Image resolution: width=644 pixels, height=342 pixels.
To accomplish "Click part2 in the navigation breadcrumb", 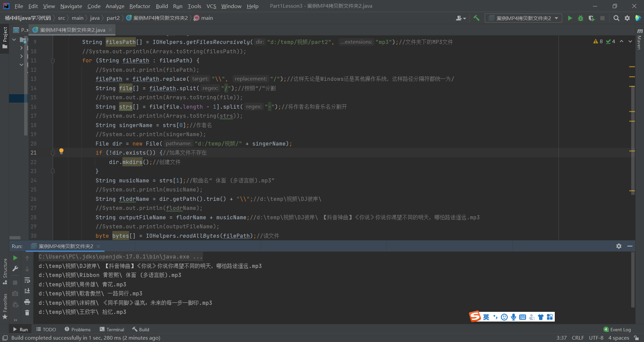I will [x=113, y=18].
